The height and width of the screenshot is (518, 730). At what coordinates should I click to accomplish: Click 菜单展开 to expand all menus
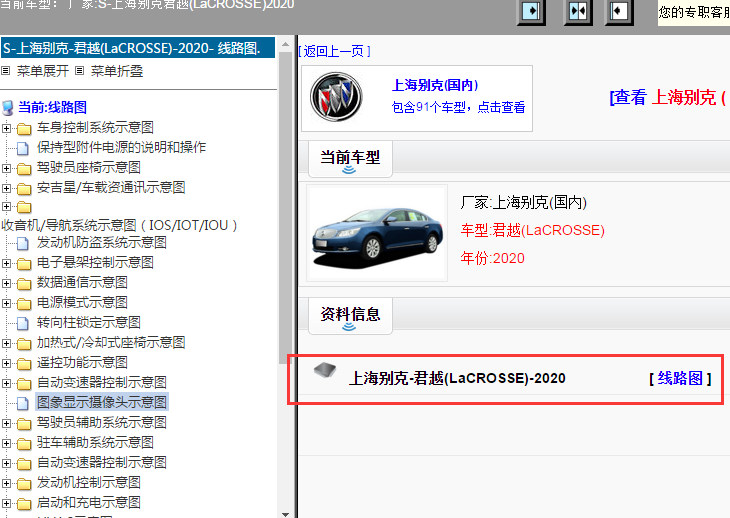click(42, 71)
